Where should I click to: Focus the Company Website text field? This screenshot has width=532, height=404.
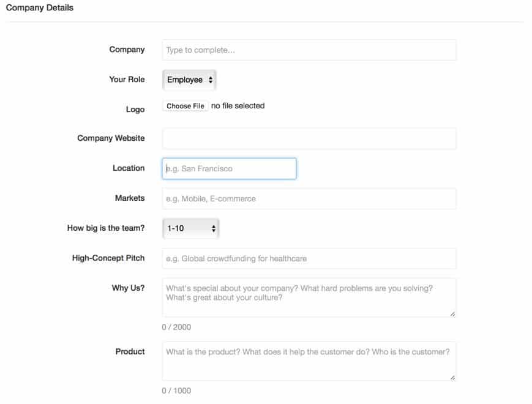[309, 138]
